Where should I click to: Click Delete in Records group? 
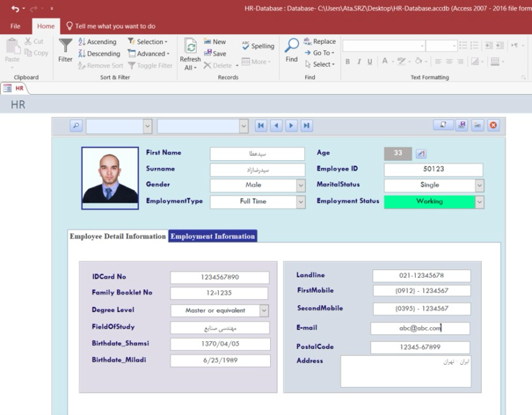click(x=218, y=65)
